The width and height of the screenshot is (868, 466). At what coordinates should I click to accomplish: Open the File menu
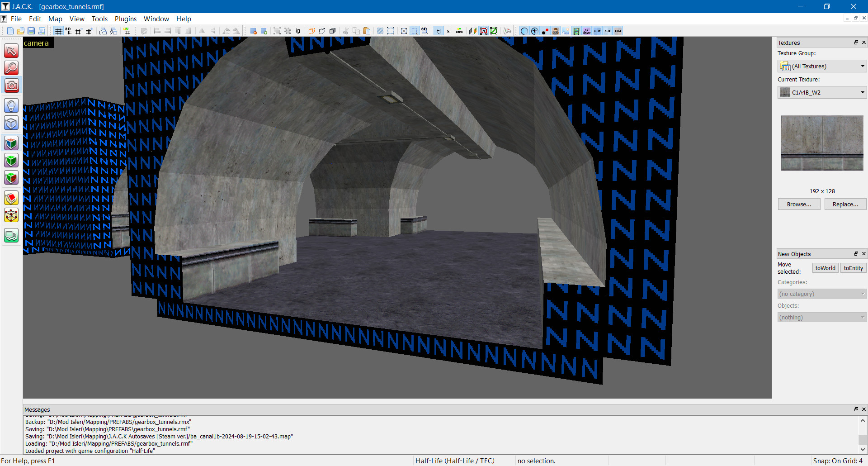[16, 19]
